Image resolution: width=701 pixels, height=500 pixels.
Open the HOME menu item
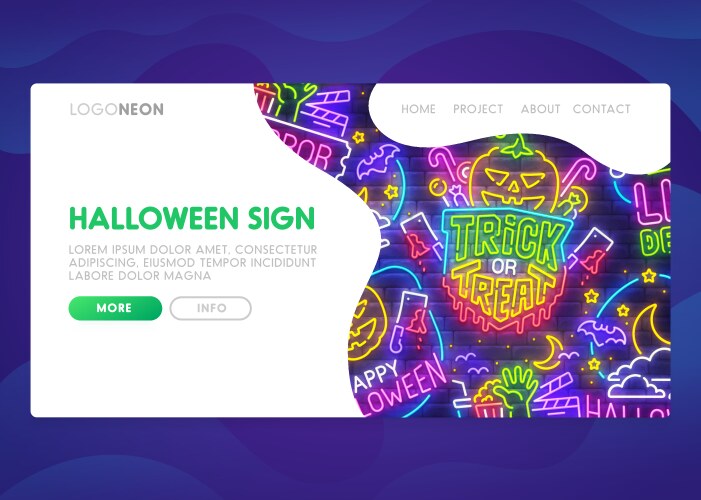pos(418,109)
